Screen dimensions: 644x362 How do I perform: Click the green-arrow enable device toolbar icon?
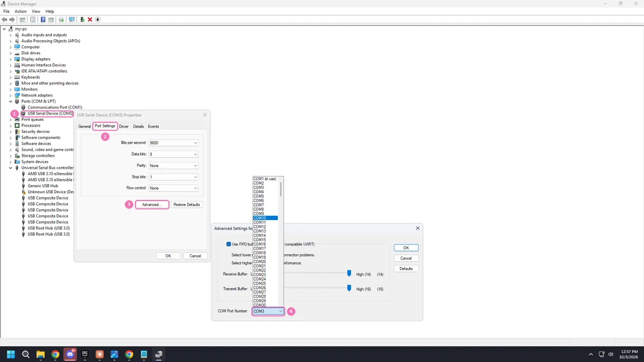(82, 20)
